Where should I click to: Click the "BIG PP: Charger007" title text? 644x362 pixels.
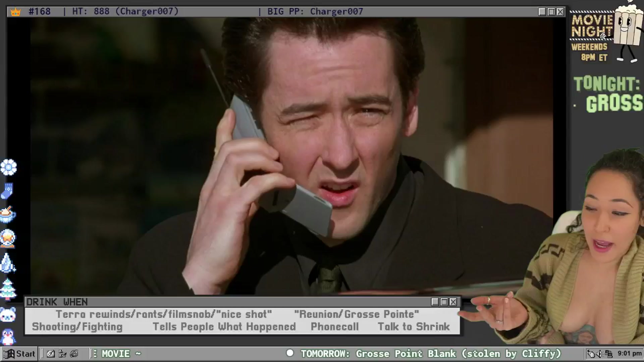point(315,12)
